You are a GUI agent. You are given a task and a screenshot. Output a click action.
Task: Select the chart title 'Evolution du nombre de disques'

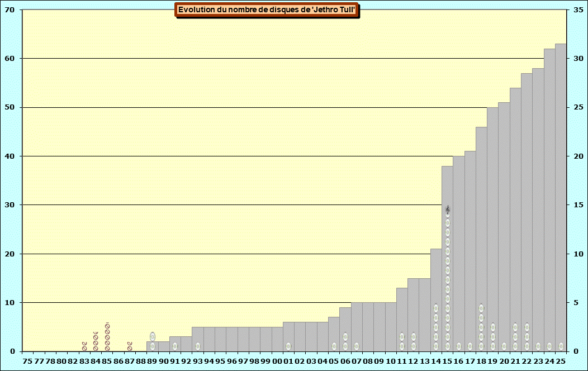(x=266, y=9)
